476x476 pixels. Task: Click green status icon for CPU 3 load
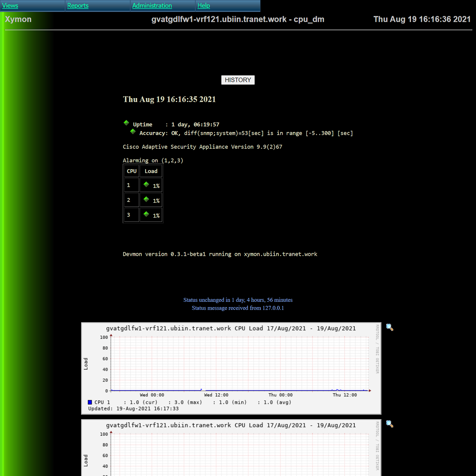146,214
